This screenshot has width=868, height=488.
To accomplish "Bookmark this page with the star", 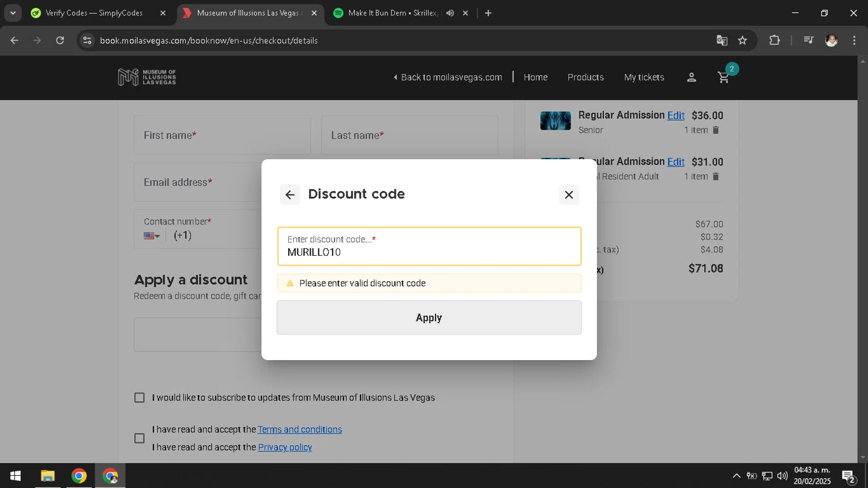I will [742, 40].
